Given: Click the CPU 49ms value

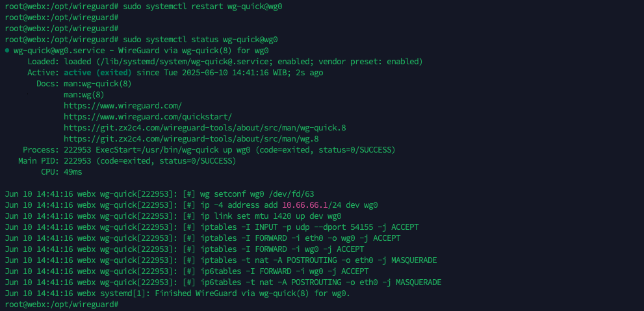Looking at the screenshot, I should tap(73, 172).
